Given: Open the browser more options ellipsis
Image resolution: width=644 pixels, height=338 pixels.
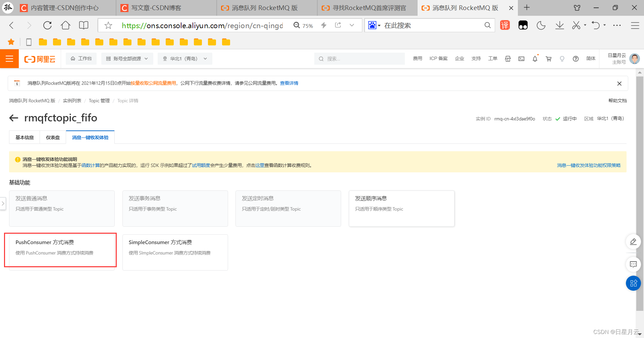Looking at the screenshot, I should 617,25.
